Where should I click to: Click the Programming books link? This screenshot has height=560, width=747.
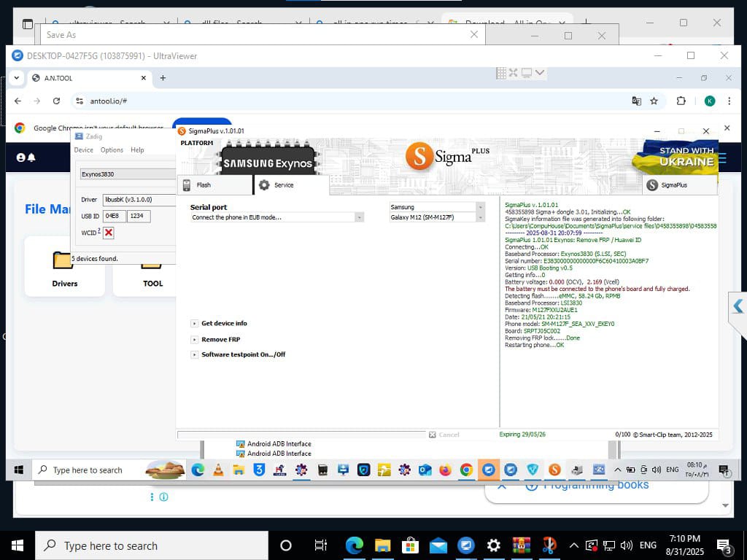[x=596, y=485]
